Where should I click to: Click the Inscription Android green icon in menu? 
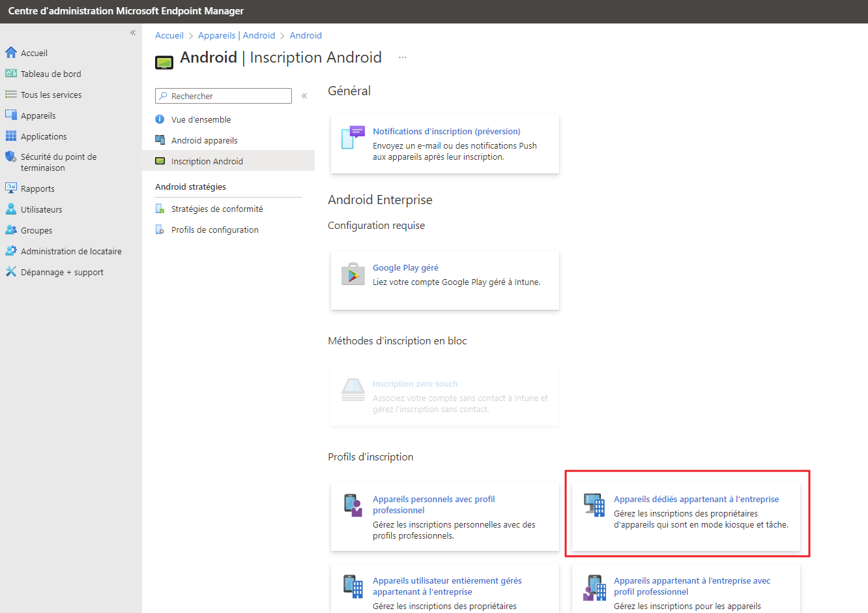coord(160,161)
